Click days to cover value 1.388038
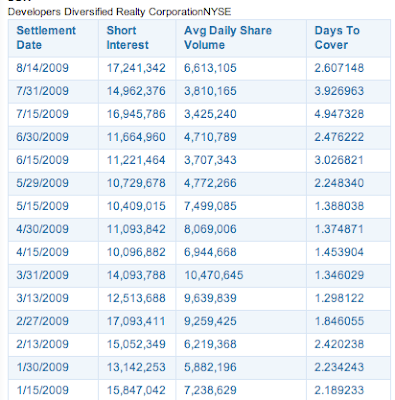395x400 pixels. [x=339, y=206]
